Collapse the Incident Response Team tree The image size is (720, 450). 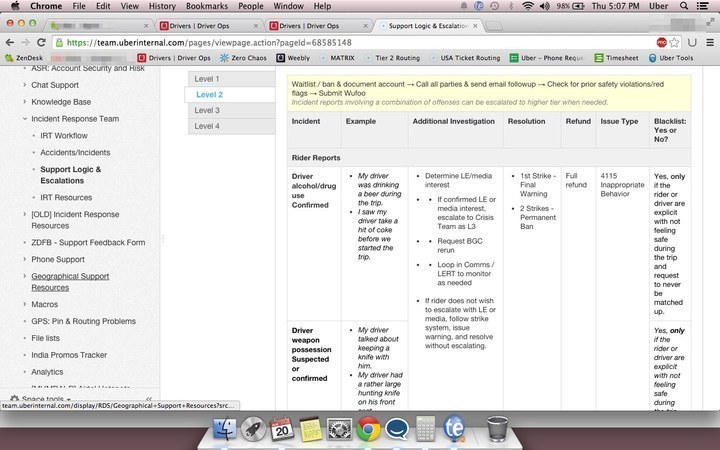click(23, 119)
